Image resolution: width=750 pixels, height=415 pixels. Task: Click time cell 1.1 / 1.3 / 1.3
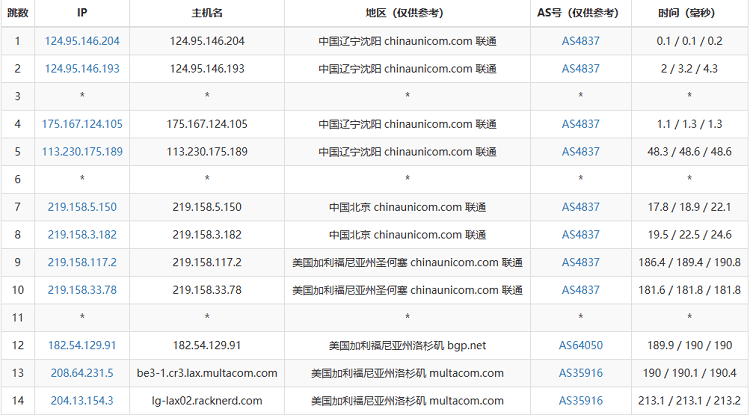(690, 124)
